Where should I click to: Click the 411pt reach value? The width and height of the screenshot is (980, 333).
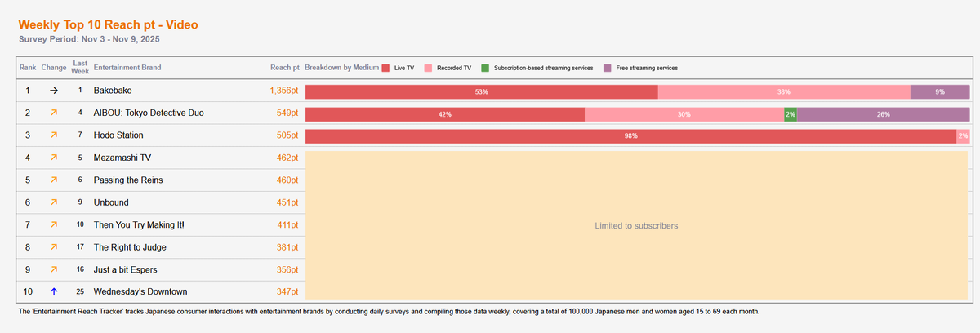click(287, 224)
